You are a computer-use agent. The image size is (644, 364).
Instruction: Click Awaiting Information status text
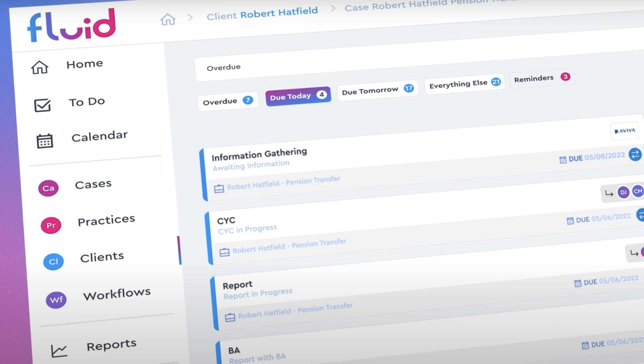coord(251,165)
